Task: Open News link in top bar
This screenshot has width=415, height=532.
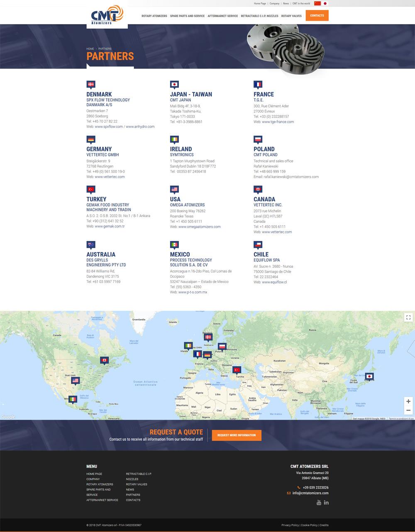Action: (x=286, y=3)
